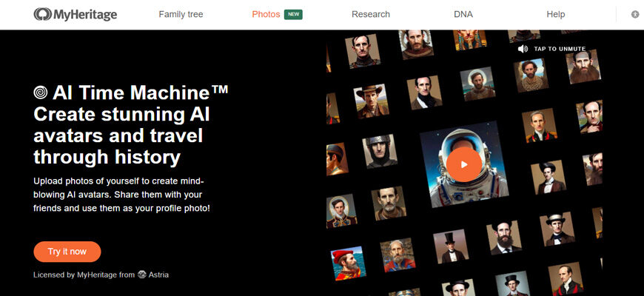Play the AI Time Machine video
Screen dimensions: 644x296
point(463,164)
